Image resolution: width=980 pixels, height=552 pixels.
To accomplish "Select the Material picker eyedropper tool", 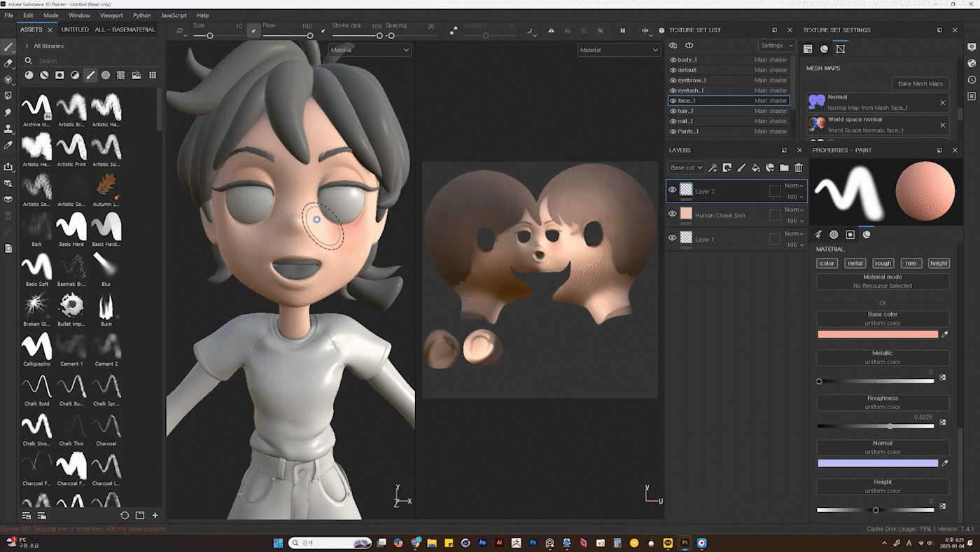I will click(x=8, y=145).
